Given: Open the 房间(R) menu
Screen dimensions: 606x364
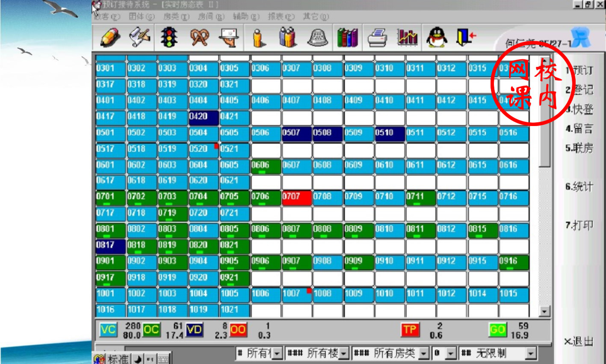Looking at the screenshot, I should pyautogui.click(x=211, y=17).
